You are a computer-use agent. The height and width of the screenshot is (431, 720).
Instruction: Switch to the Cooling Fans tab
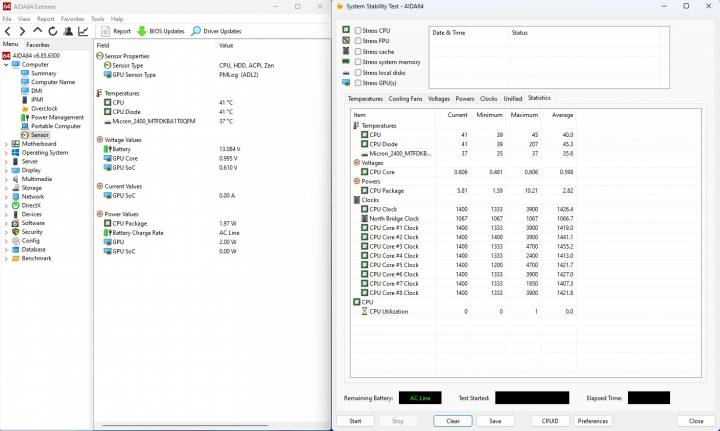click(x=405, y=99)
